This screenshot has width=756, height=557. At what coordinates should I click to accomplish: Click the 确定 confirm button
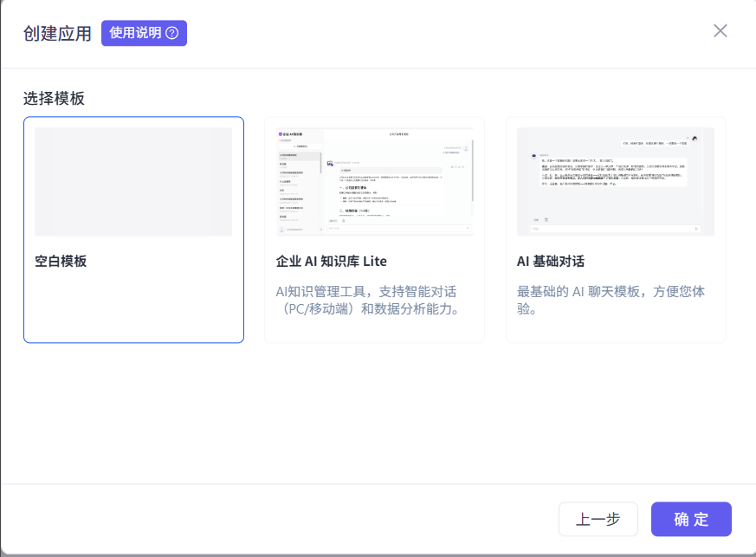point(690,519)
